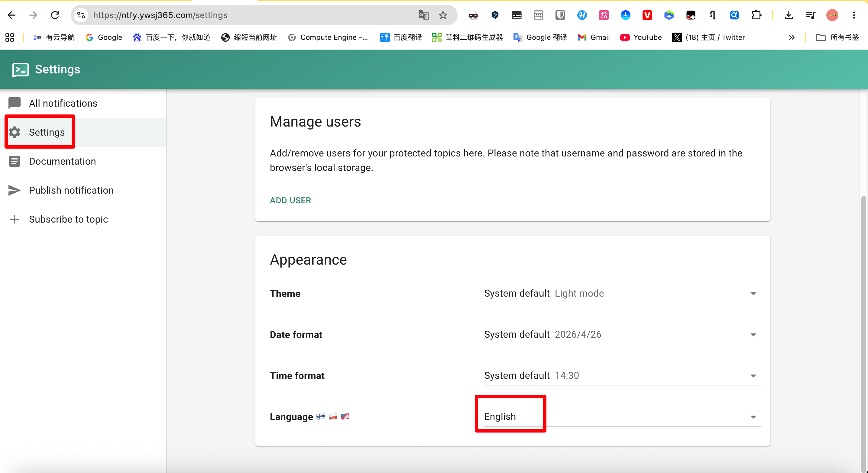
Task: Expand the Theme dropdown
Action: [622, 294]
